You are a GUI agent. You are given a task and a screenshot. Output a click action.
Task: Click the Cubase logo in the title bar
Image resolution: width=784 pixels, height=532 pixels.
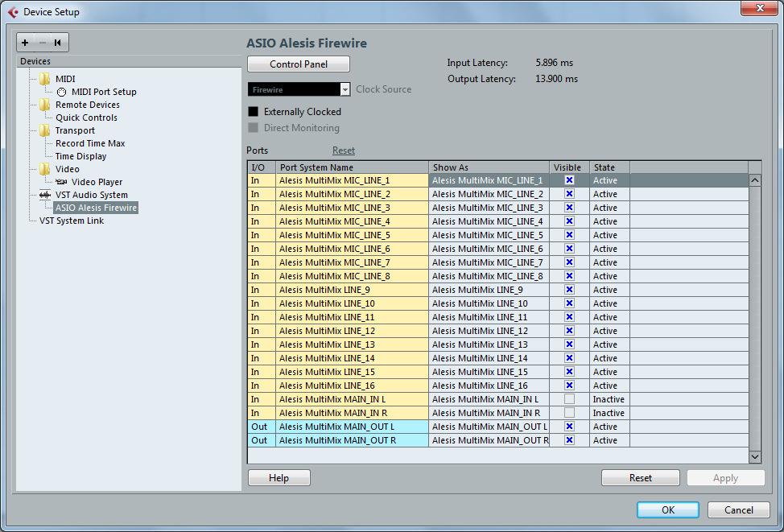click(x=13, y=11)
